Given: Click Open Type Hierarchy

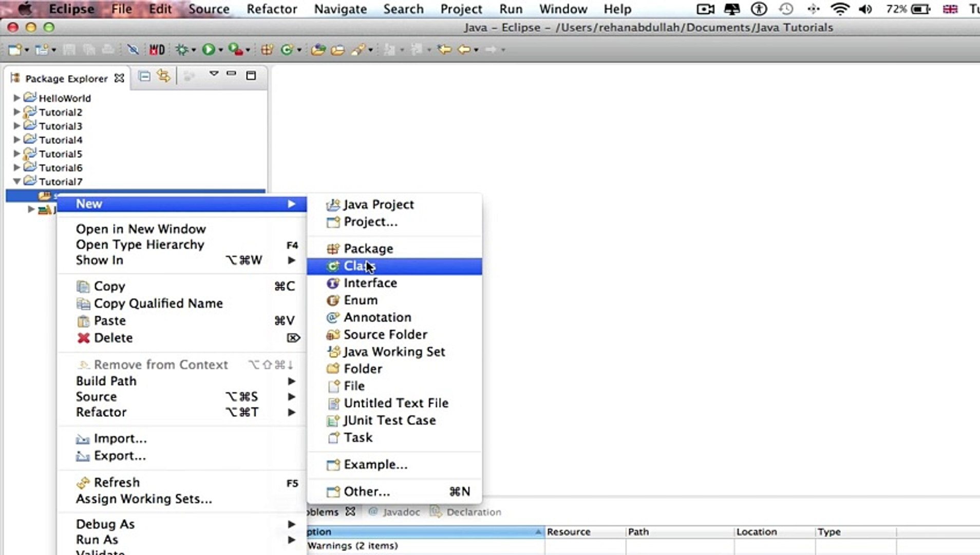Looking at the screenshot, I should (x=182, y=245).
